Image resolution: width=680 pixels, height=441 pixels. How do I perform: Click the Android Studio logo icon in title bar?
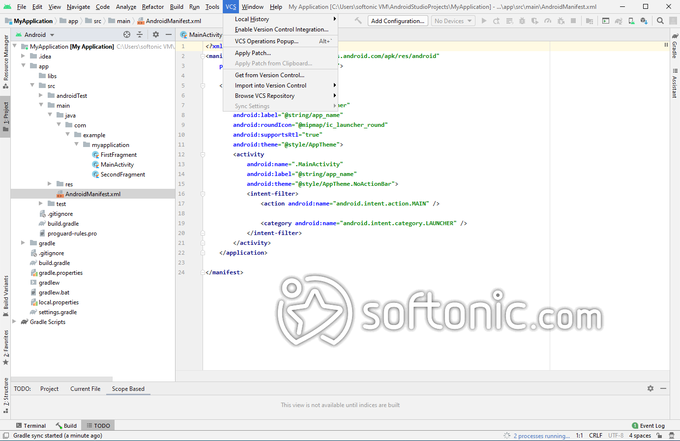[7, 7]
